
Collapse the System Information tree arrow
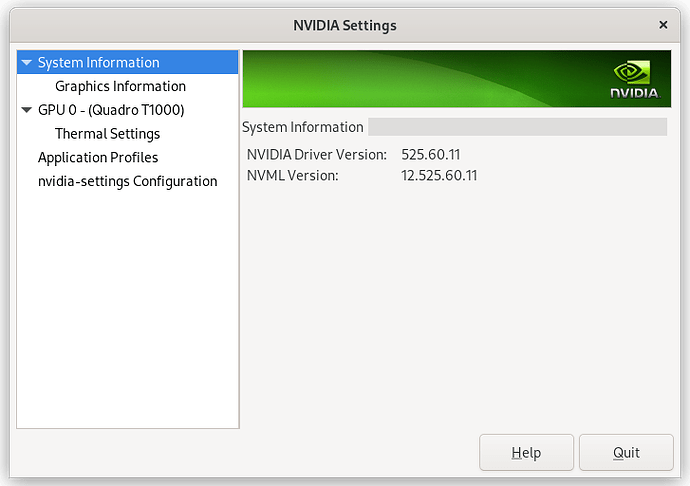[x=27, y=63]
